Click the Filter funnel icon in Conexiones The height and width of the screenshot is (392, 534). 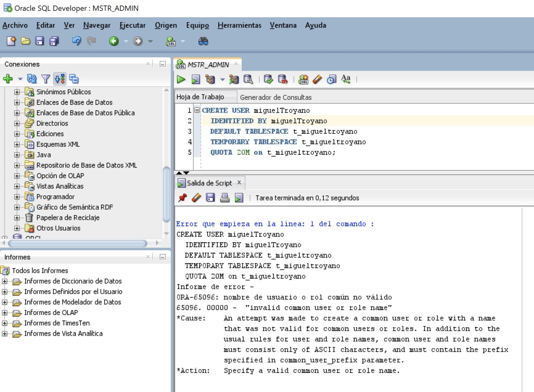[46, 79]
